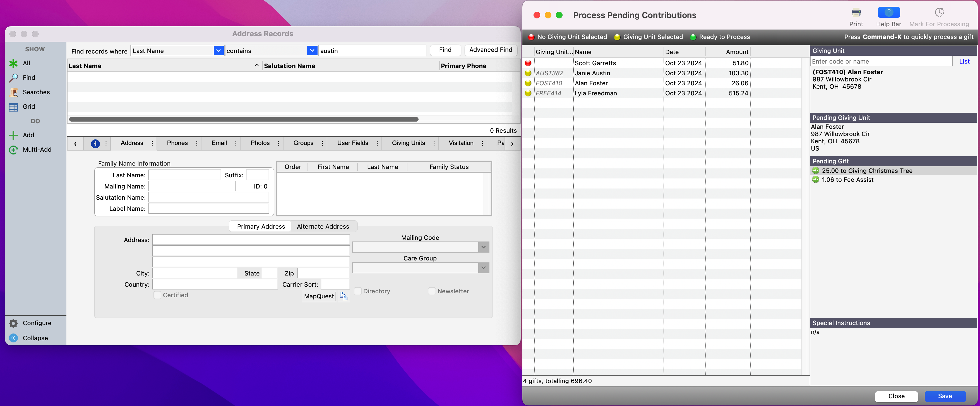Enable the Certified checkbox
Viewport: 980px width, 406px height.
pyautogui.click(x=157, y=295)
